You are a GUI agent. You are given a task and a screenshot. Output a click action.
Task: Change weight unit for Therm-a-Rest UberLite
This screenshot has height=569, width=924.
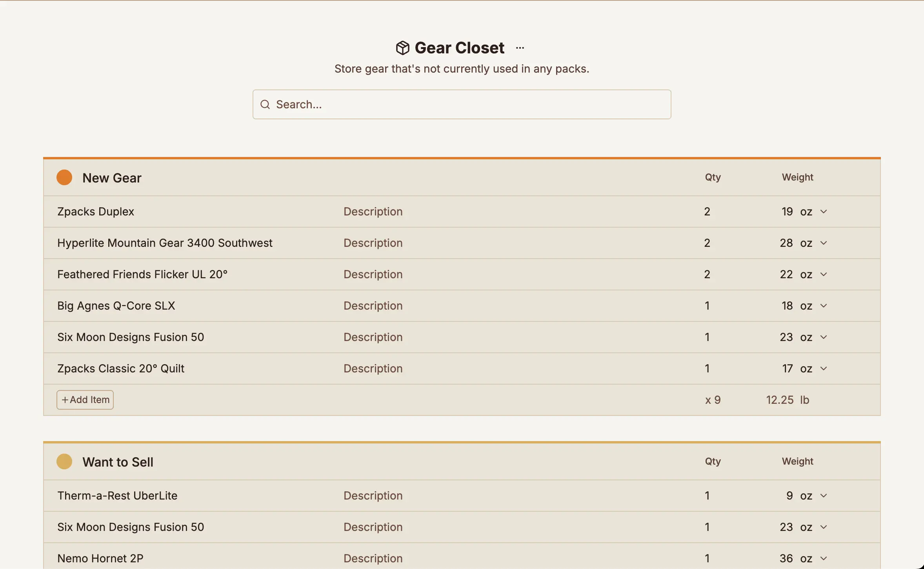click(x=824, y=496)
